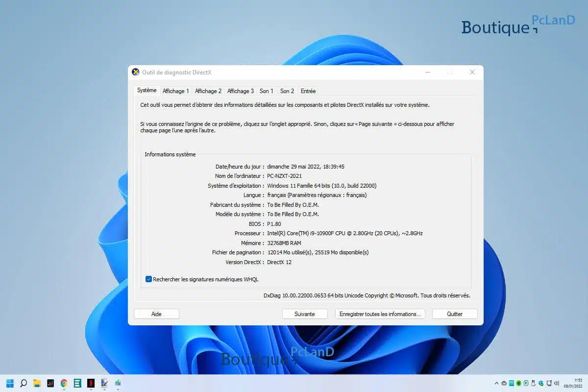
Task: Click the 'Informations système' group title
Action: point(170,154)
